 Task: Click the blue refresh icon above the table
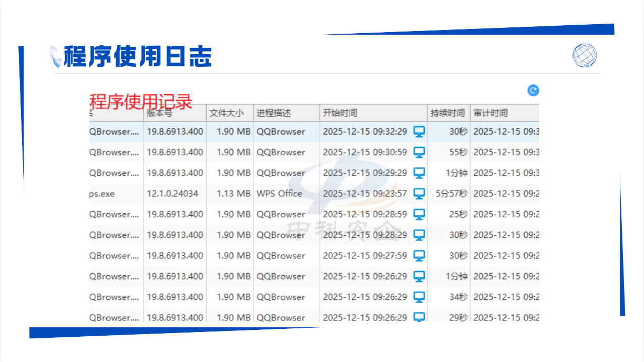tap(533, 91)
